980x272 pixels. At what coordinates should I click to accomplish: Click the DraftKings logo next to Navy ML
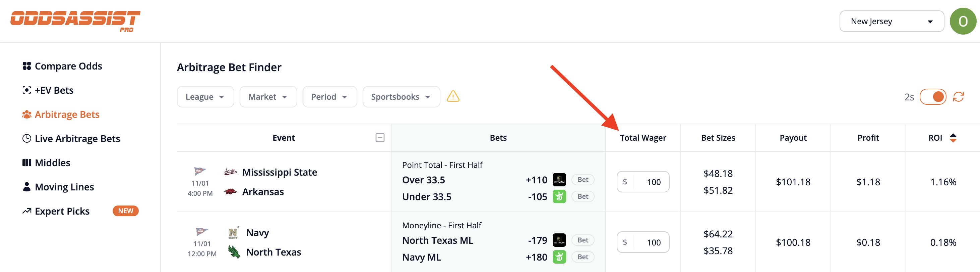(x=559, y=257)
